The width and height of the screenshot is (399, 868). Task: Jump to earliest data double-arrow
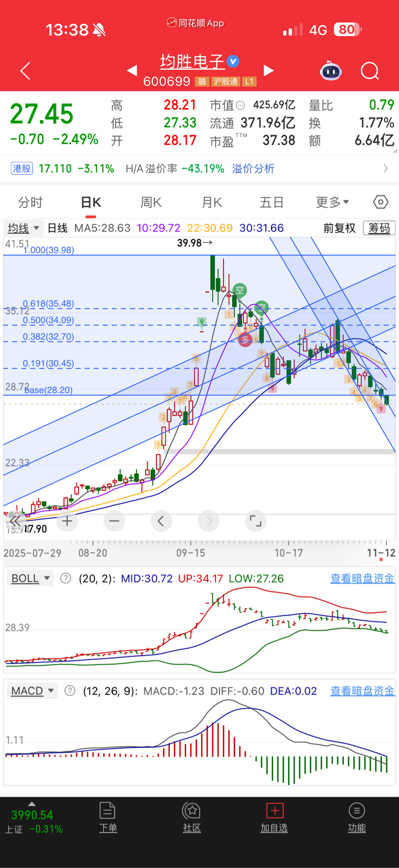(x=15, y=521)
